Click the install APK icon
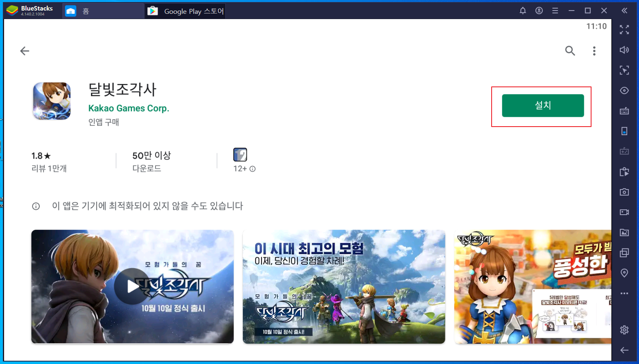 tap(624, 172)
